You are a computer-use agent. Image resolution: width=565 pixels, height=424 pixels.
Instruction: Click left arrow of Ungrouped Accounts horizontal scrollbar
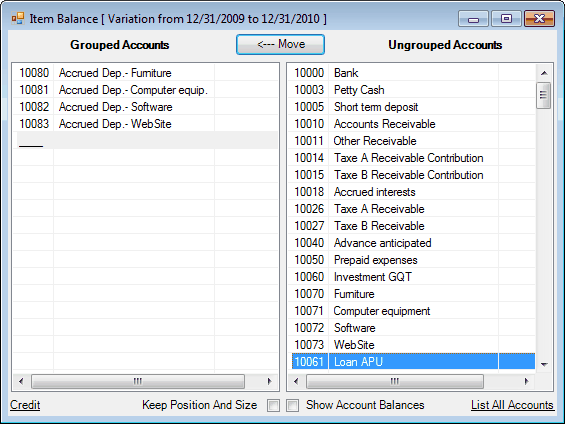296,381
